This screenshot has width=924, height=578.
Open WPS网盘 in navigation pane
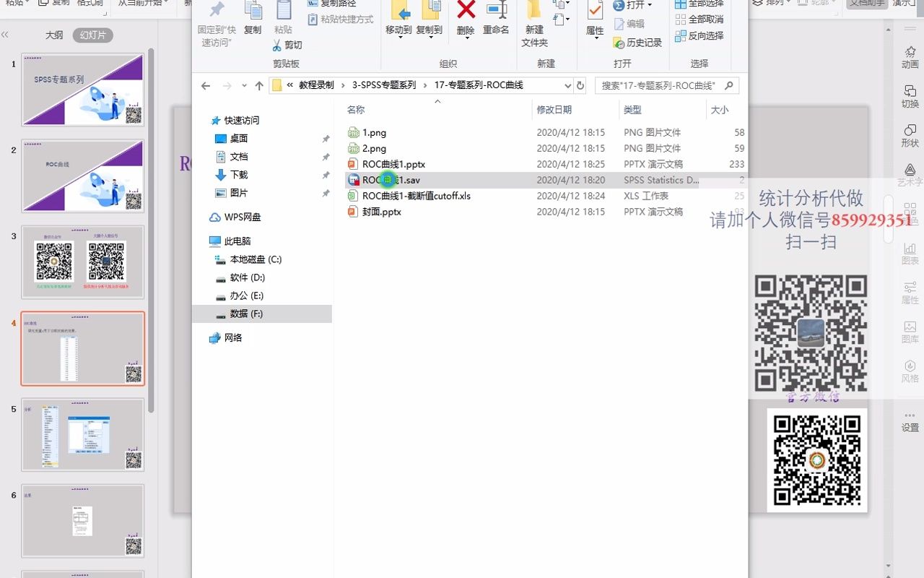pyautogui.click(x=243, y=217)
